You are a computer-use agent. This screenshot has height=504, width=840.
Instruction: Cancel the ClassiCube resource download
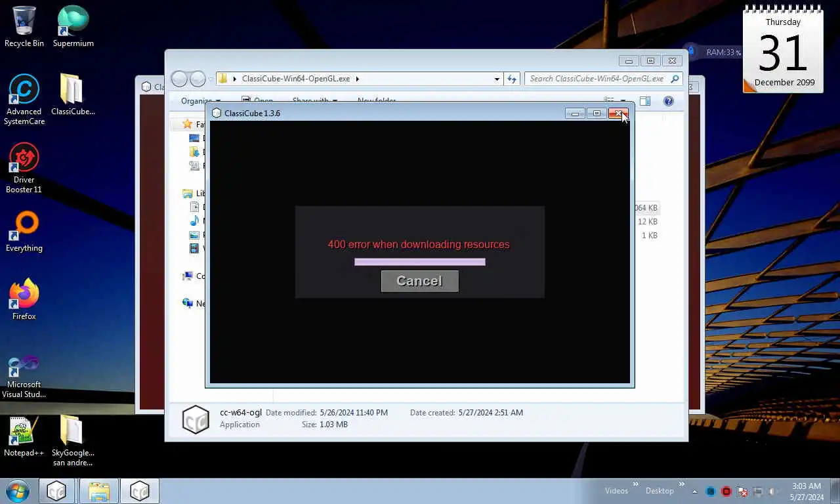click(x=419, y=281)
